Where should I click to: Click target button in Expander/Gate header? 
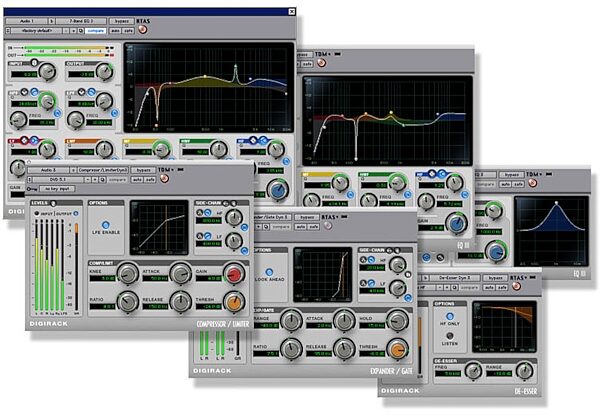pos(328,226)
